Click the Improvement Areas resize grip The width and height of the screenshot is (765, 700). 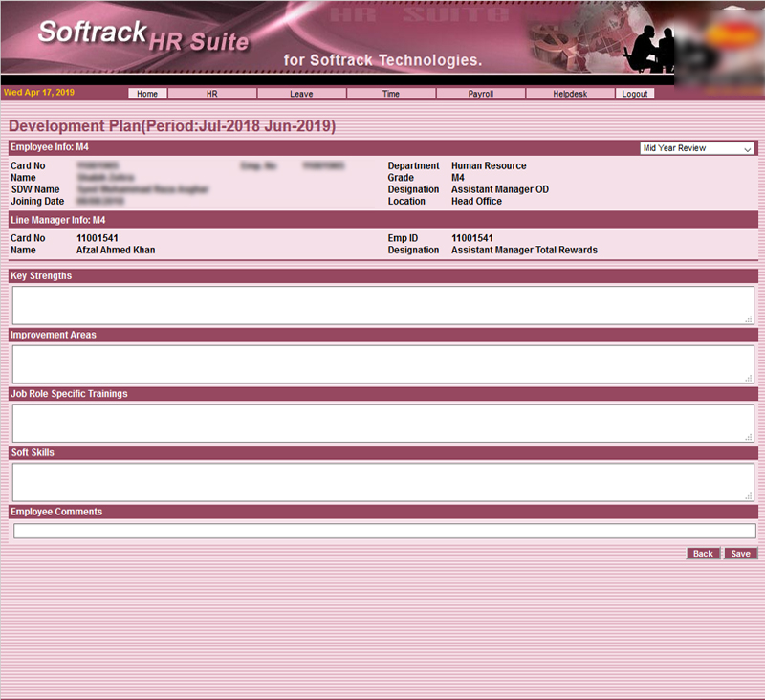(x=749, y=379)
